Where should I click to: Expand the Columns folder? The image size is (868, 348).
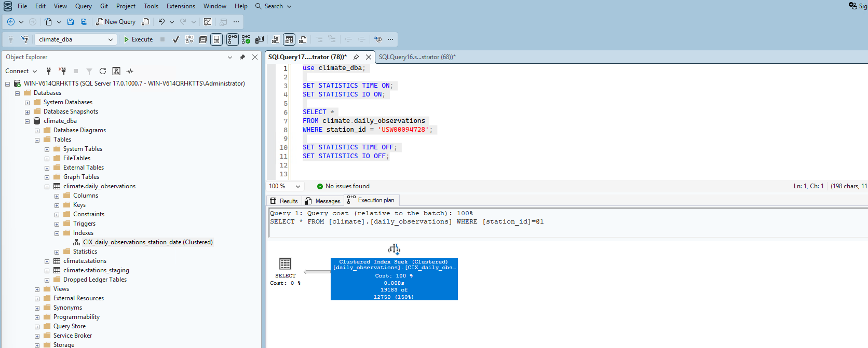tap(57, 196)
